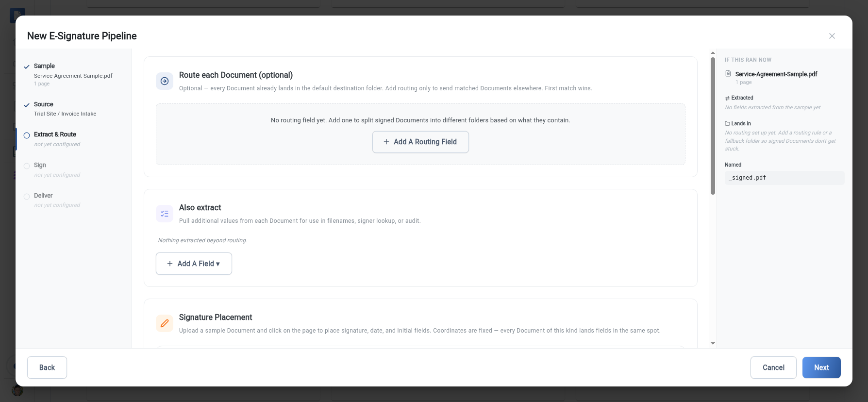The image size is (868, 402).
Task: Select the Extract & Route step circle
Action: point(27,135)
